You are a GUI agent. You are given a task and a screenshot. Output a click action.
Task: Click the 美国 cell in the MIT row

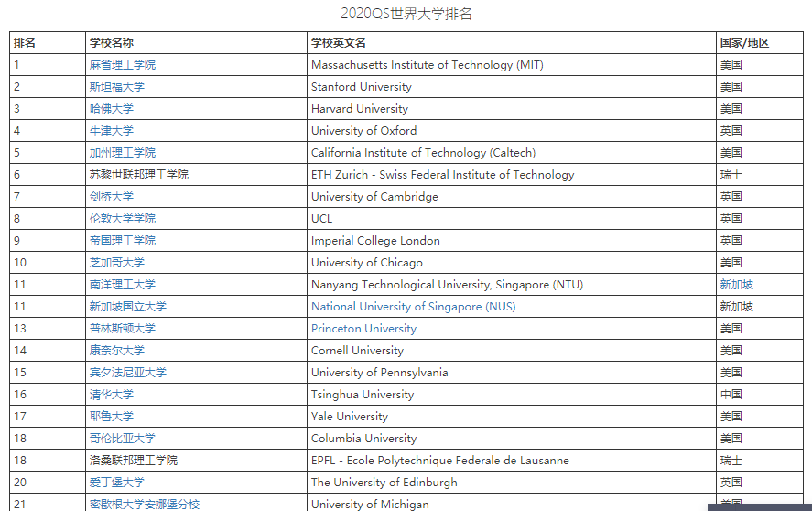[x=760, y=65]
